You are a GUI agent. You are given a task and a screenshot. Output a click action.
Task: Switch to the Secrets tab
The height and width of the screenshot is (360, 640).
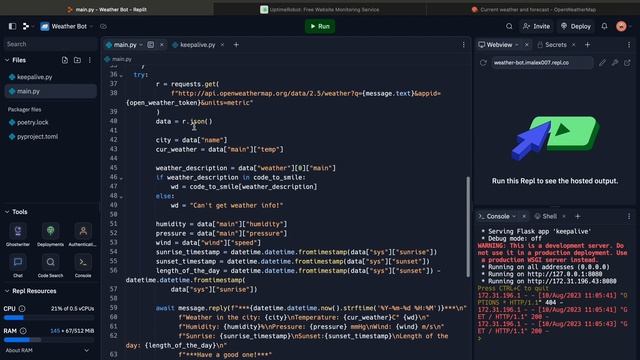point(552,44)
